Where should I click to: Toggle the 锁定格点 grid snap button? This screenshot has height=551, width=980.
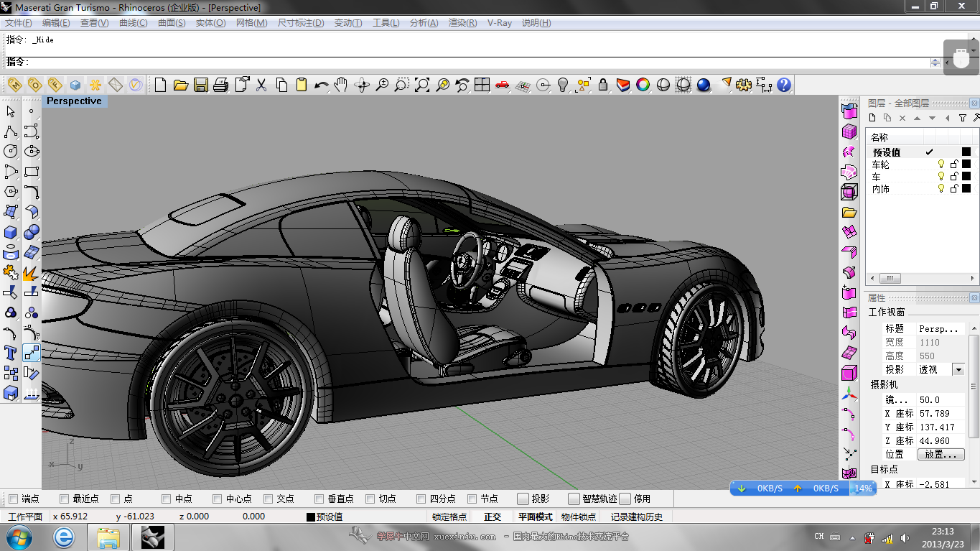pyautogui.click(x=449, y=517)
